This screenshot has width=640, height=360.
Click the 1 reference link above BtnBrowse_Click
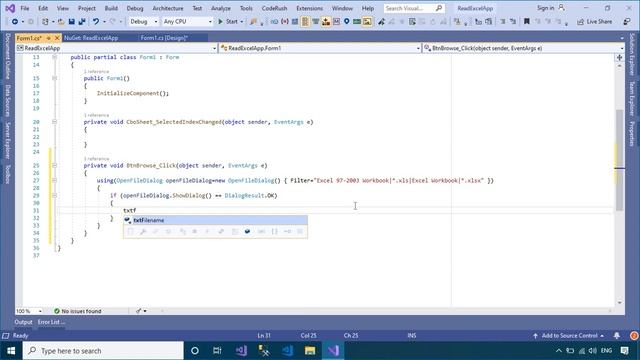coord(96,159)
